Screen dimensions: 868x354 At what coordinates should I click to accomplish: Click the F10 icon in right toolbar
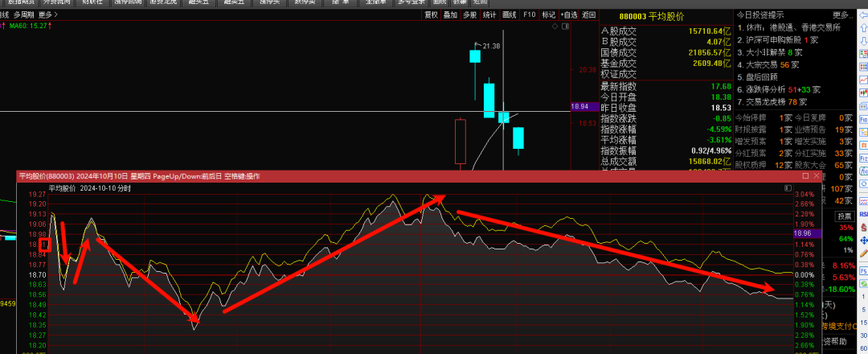click(x=862, y=119)
